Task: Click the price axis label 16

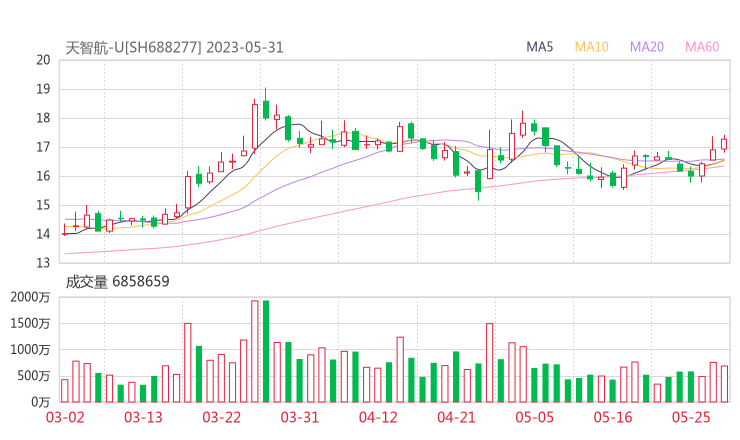Action: (43, 176)
